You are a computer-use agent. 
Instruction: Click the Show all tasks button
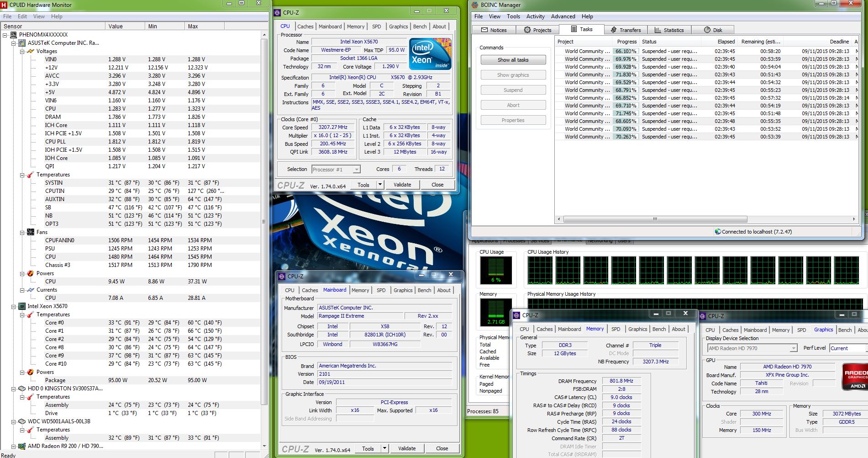[x=513, y=60]
